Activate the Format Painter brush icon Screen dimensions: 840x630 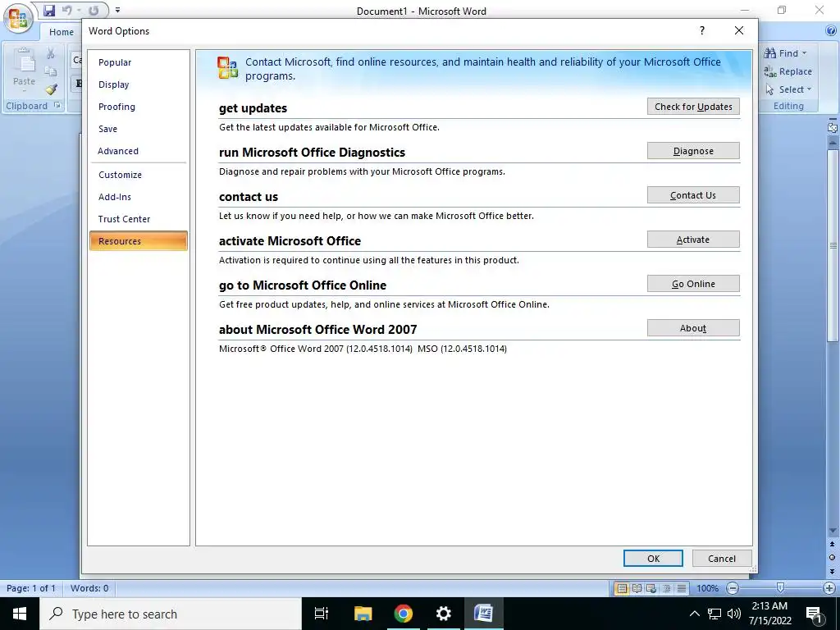point(50,89)
